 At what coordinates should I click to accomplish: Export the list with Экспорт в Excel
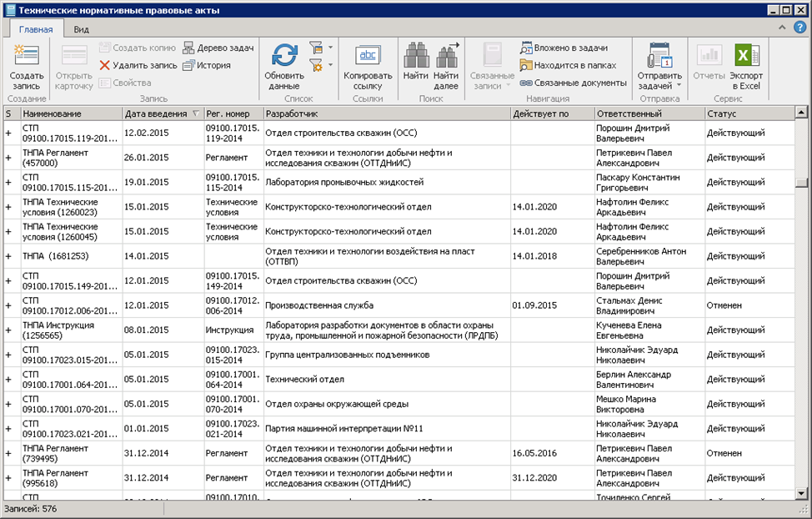(x=745, y=57)
